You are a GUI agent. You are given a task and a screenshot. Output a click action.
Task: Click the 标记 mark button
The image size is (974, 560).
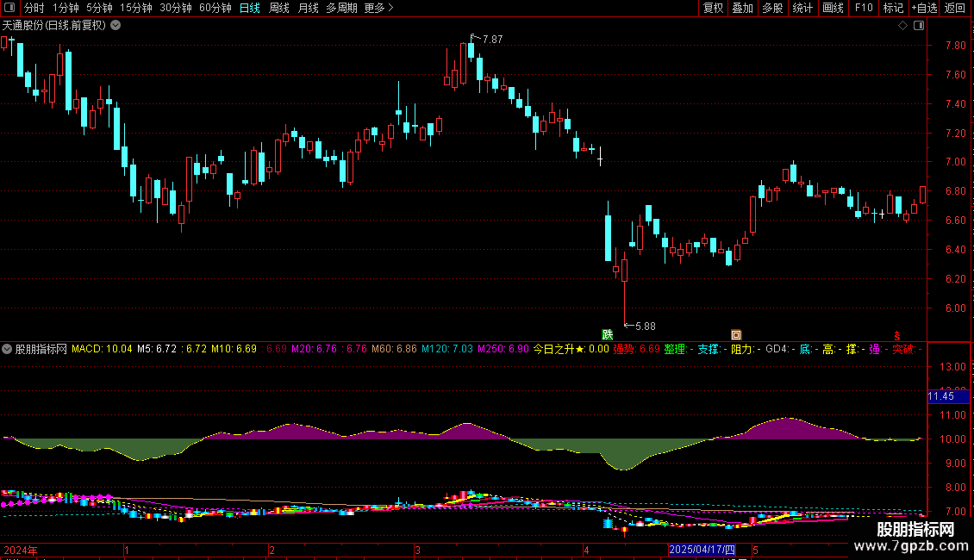893,8
